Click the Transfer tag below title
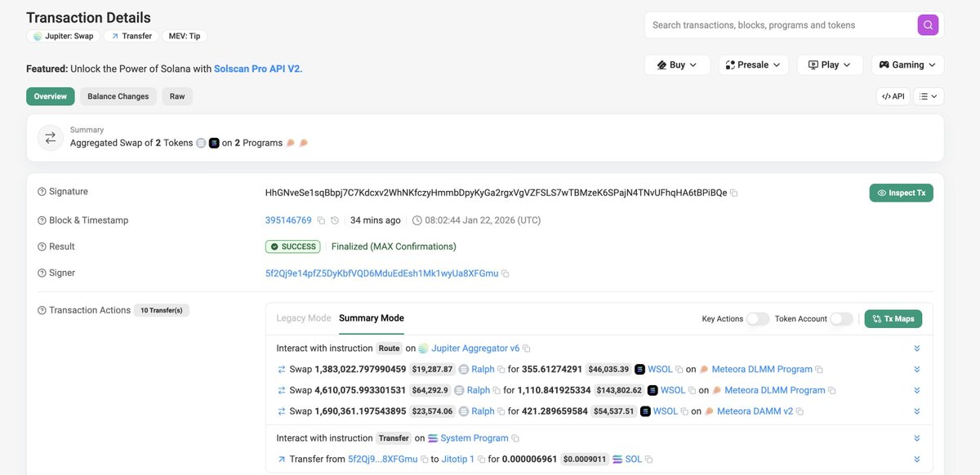 click(131, 36)
